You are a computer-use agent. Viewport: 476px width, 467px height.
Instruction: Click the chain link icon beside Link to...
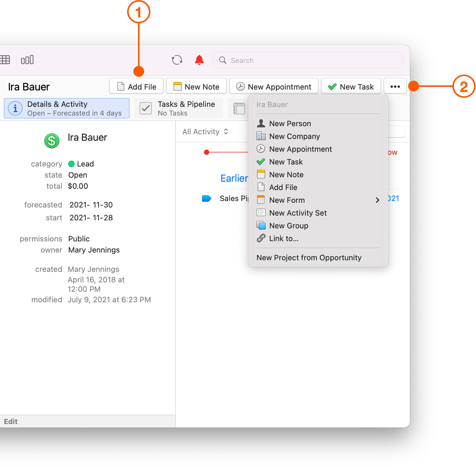(x=261, y=238)
